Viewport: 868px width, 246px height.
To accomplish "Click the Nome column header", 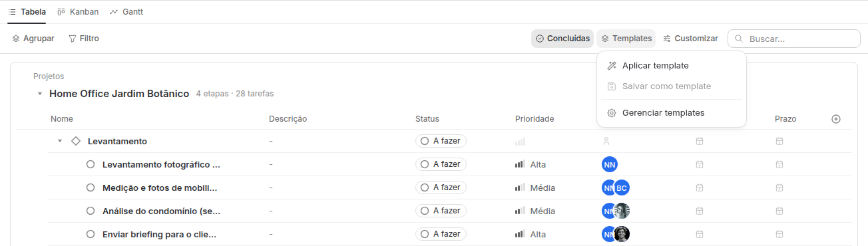I will click(62, 119).
